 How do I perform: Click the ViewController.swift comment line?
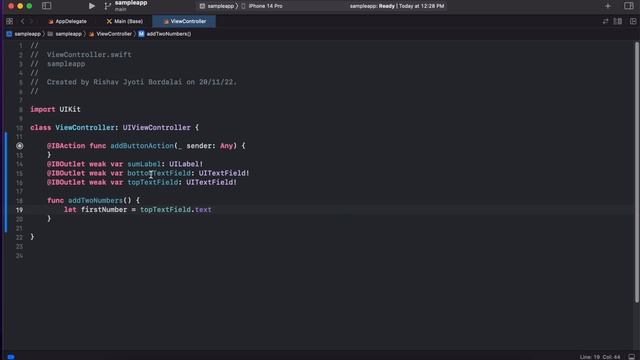tap(81, 55)
